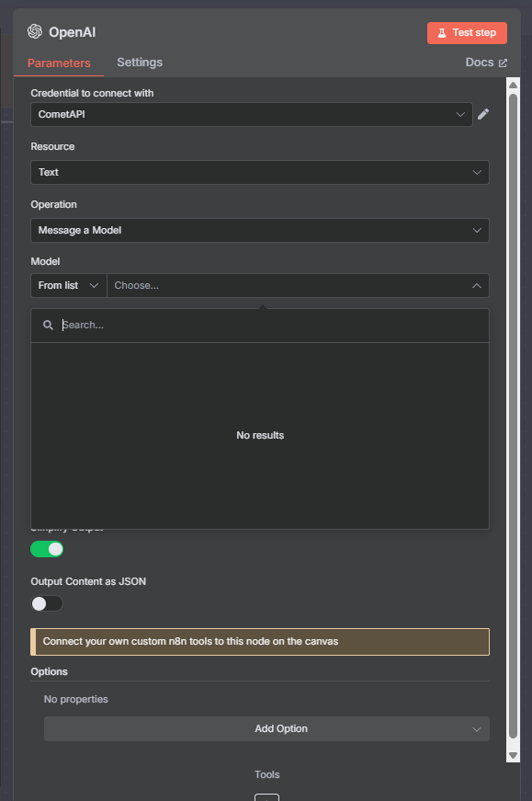Click the "Options" section heading
The image size is (532, 801).
pyautogui.click(x=49, y=671)
